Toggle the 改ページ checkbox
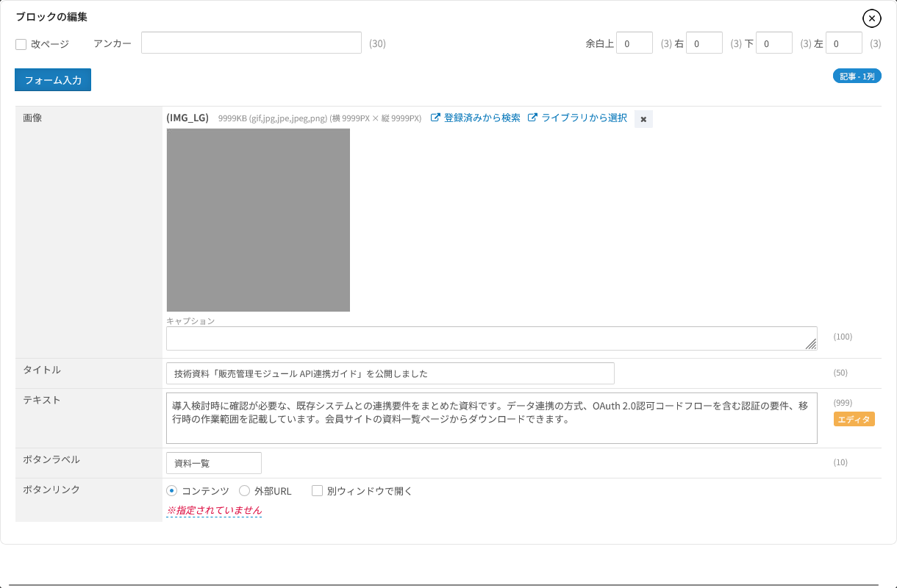Image resolution: width=897 pixels, height=588 pixels. pyautogui.click(x=21, y=44)
